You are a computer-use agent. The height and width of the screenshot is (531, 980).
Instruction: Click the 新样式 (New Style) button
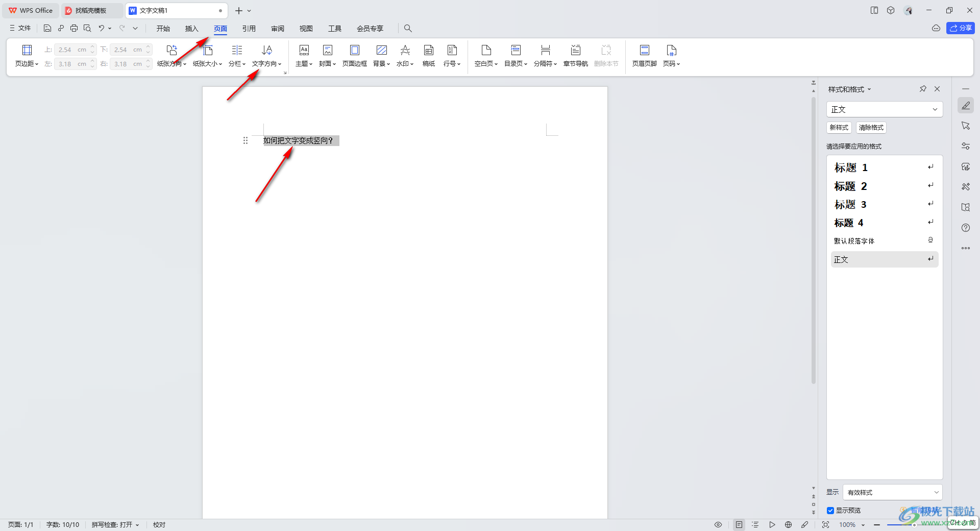pos(839,128)
